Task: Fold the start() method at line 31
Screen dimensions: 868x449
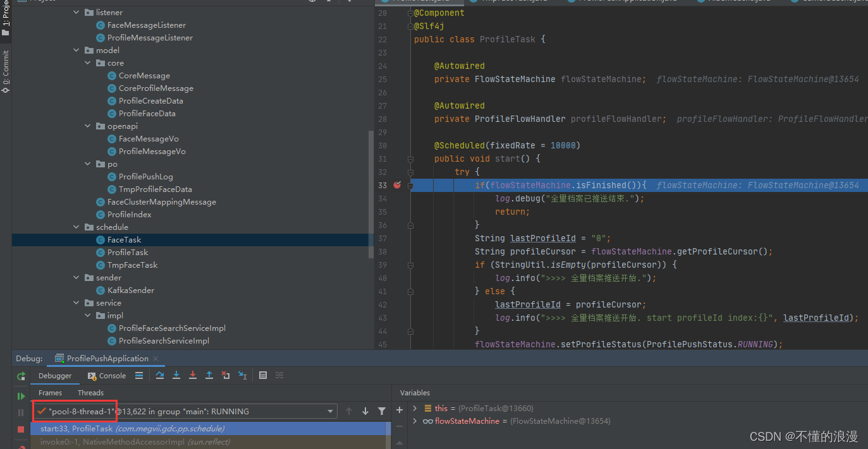Action: (x=410, y=159)
